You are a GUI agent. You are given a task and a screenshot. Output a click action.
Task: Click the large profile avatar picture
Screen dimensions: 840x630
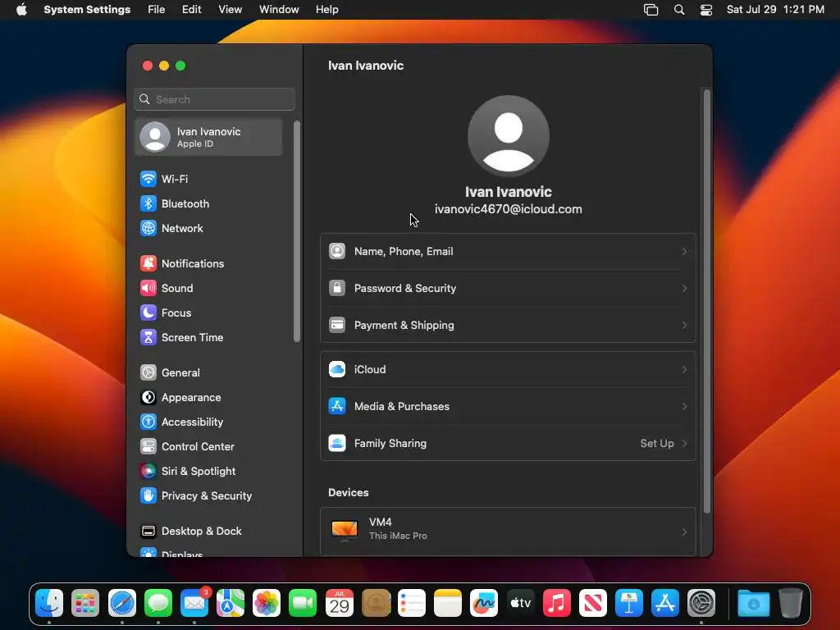pyautogui.click(x=509, y=136)
